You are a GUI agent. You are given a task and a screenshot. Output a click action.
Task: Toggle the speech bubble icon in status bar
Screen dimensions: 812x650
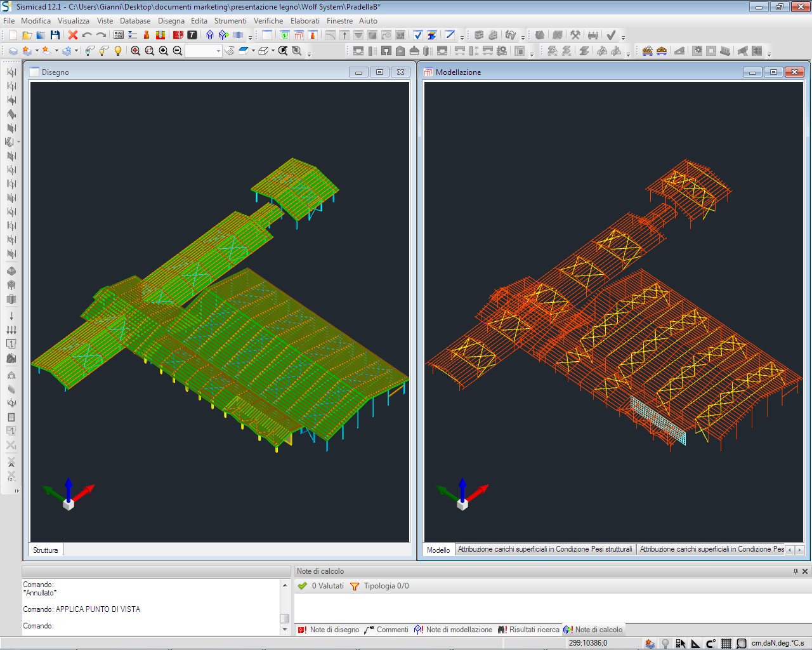click(x=742, y=643)
